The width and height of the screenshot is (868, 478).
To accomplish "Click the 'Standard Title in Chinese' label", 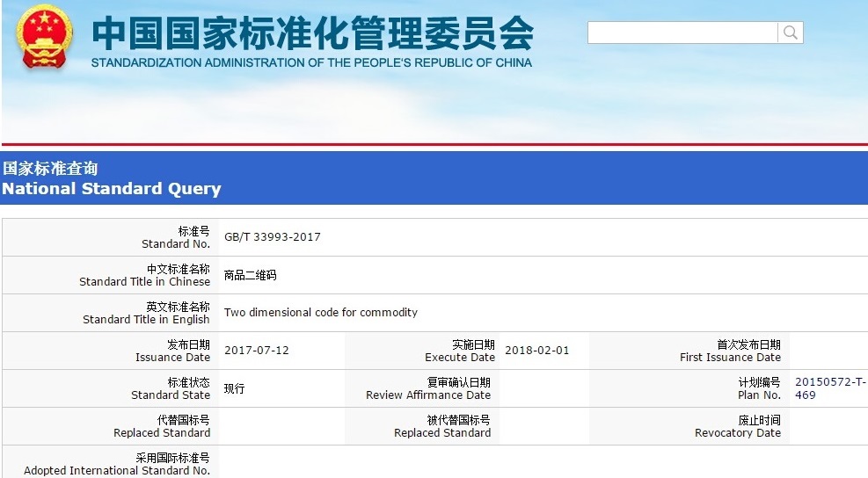I will pos(145,281).
